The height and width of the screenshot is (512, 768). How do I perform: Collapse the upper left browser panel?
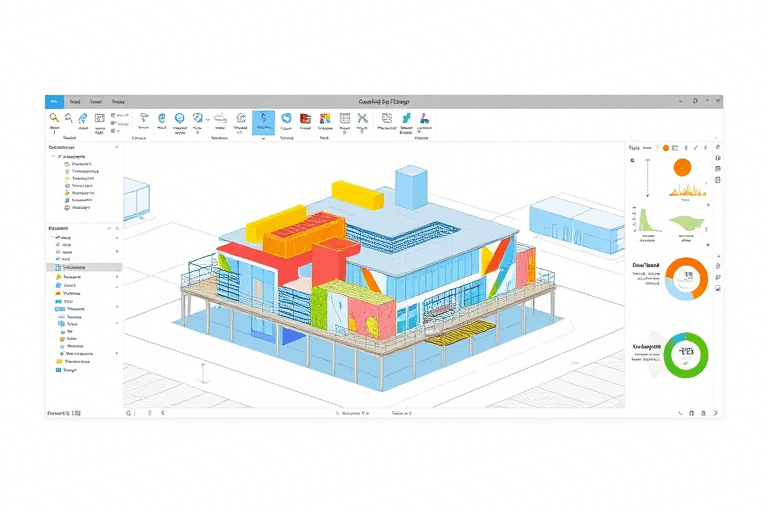(117, 147)
